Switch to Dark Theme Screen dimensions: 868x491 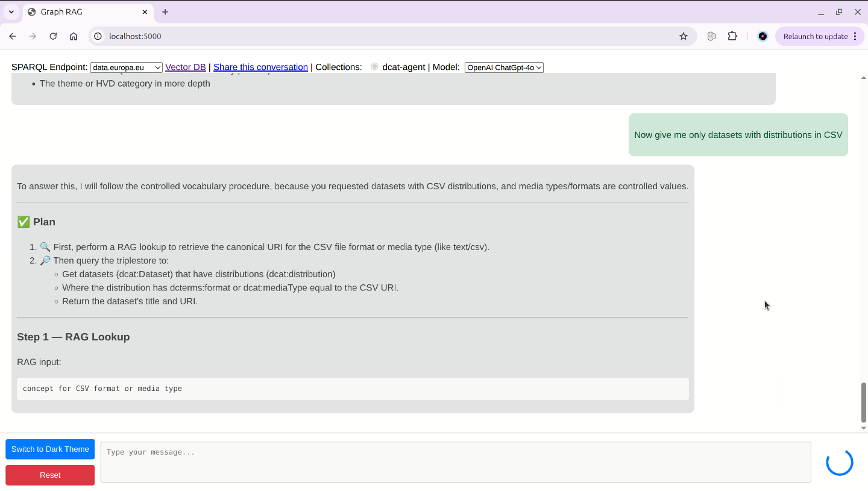[x=50, y=449]
